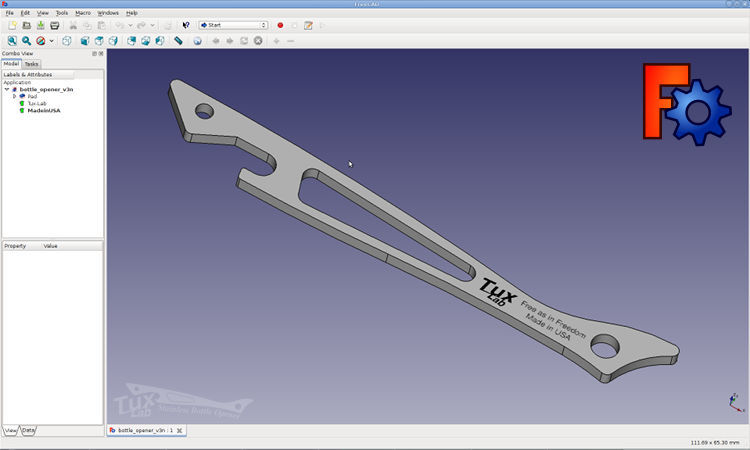750x450 pixels.
Task: Open the Windows menu
Action: click(108, 13)
